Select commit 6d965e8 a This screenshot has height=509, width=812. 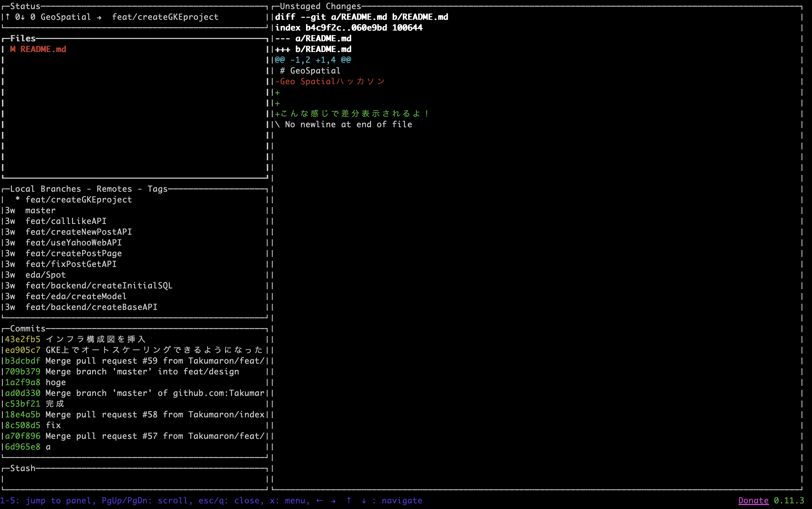point(135,447)
